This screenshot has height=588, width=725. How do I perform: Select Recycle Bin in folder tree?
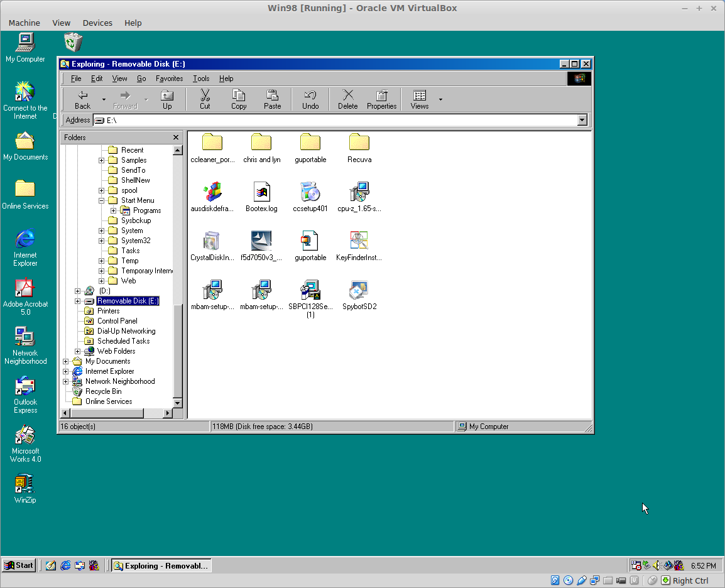point(103,391)
